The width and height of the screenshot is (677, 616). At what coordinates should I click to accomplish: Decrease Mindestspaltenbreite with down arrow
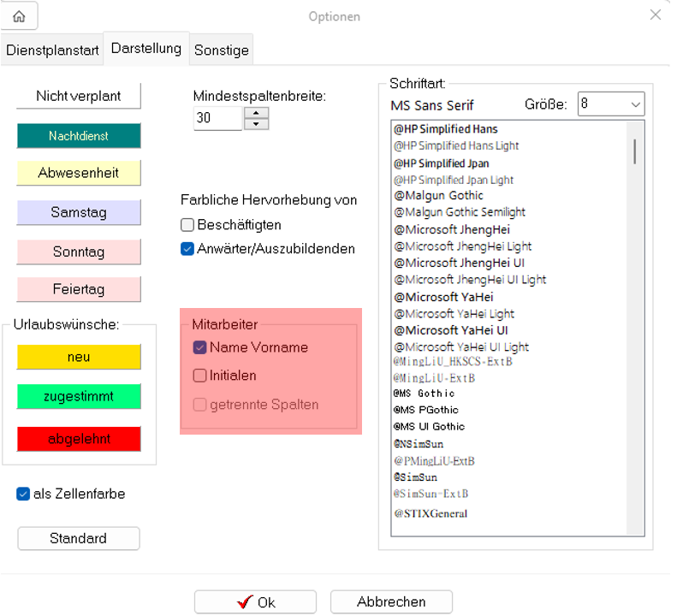point(256,124)
